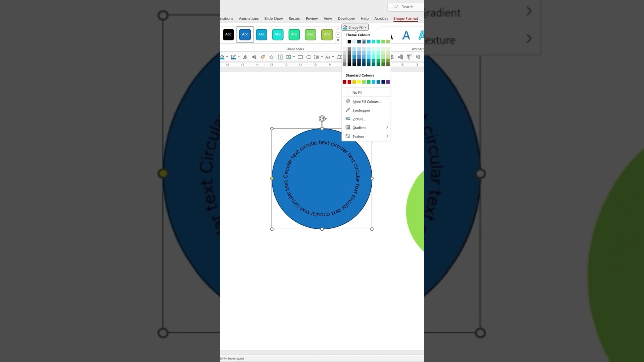Open the outline colour dropdown arrow

tap(238, 57)
